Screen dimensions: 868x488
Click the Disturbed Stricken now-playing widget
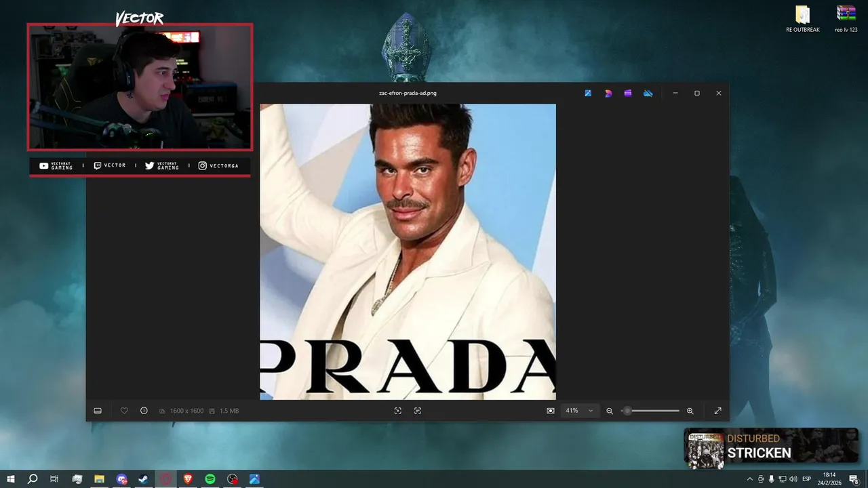pyautogui.click(x=771, y=447)
